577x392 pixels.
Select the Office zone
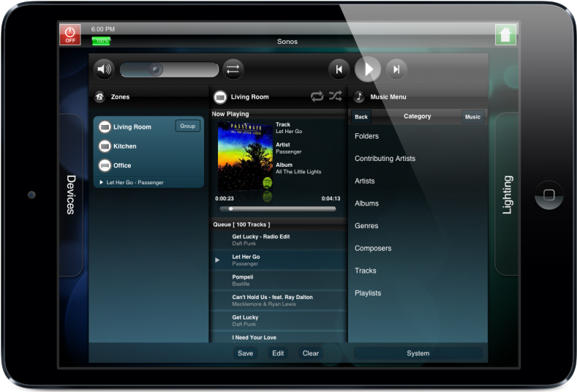122,165
